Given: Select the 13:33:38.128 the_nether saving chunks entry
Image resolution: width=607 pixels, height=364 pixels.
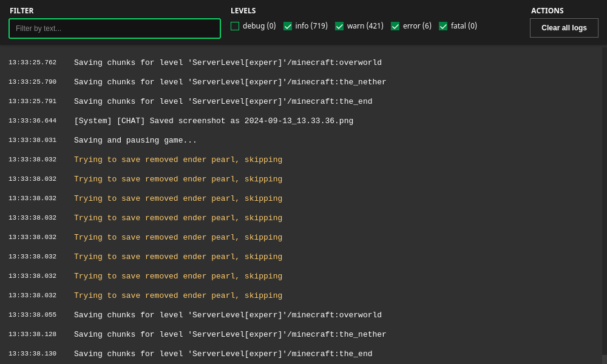Looking at the screenshot, I should tap(230, 335).
